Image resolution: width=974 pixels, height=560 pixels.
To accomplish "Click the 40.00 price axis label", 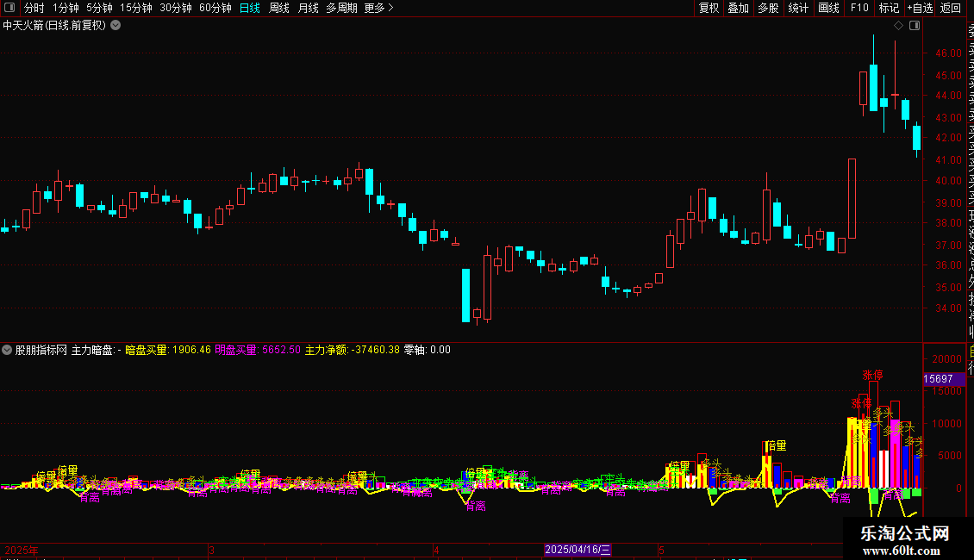I will coord(948,181).
